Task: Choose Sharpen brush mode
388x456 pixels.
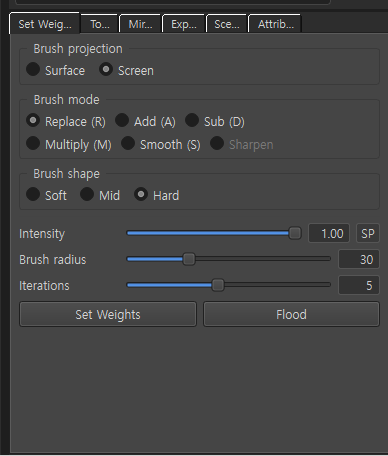Action: pyautogui.click(x=242, y=144)
